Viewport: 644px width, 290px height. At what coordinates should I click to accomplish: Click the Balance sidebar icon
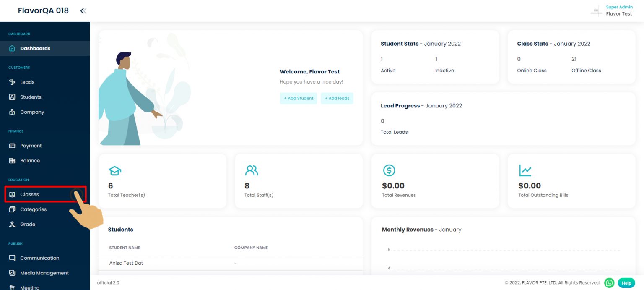click(12, 161)
